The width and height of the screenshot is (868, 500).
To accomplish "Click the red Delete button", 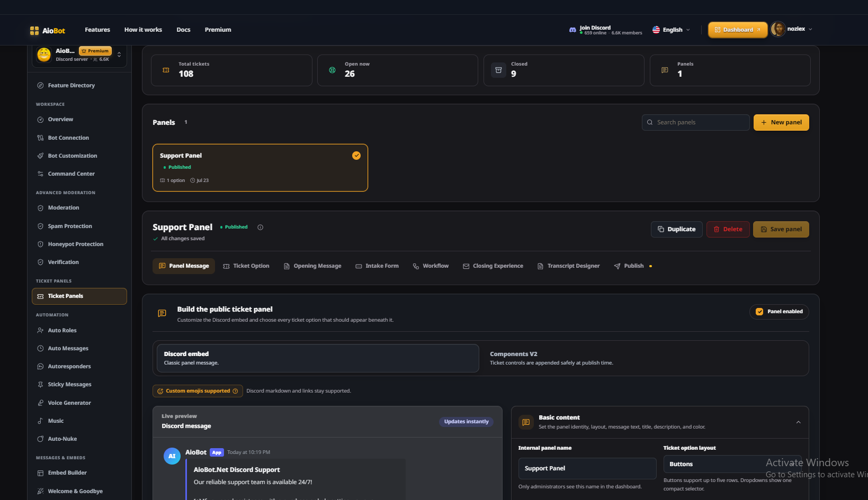I will pos(728,229).
